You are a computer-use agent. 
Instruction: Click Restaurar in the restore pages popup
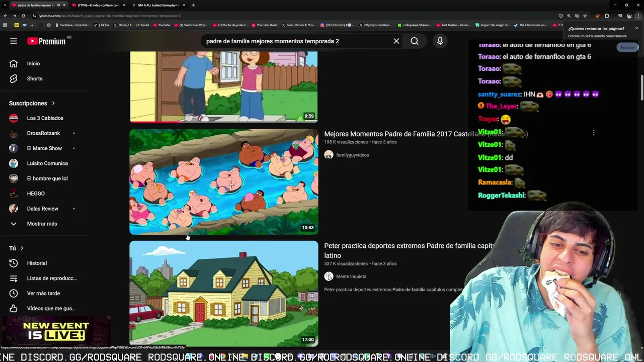pyautogui.click(x=627, y=47)
